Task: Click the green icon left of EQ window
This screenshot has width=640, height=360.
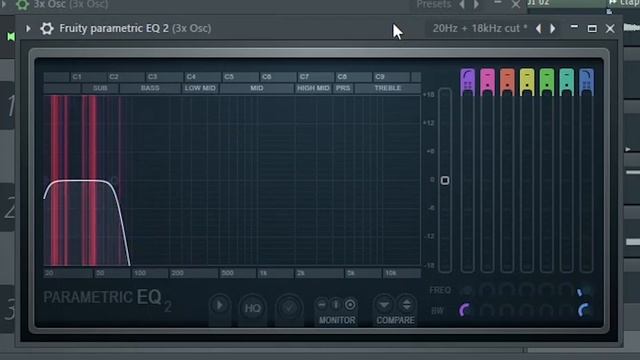Action: 11,37
